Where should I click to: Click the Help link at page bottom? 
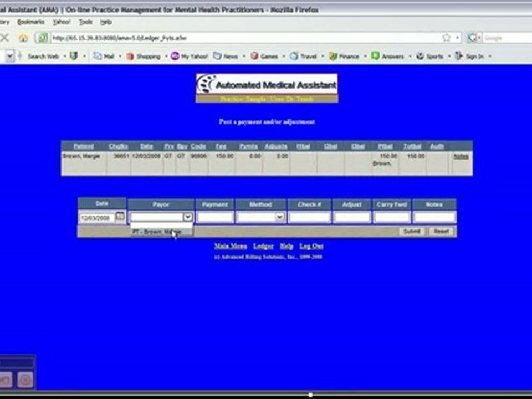point(287,246)
